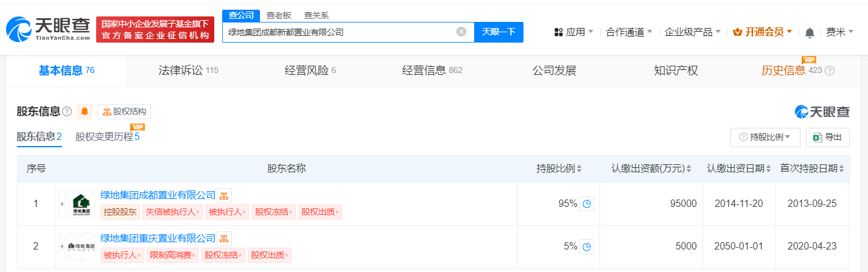Open equity structure icon for 绿地集团重庆置业有限公司

pos(225,239)
